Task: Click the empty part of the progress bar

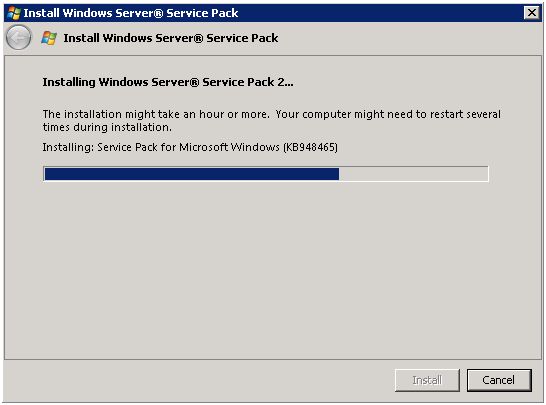Action: 413,174
